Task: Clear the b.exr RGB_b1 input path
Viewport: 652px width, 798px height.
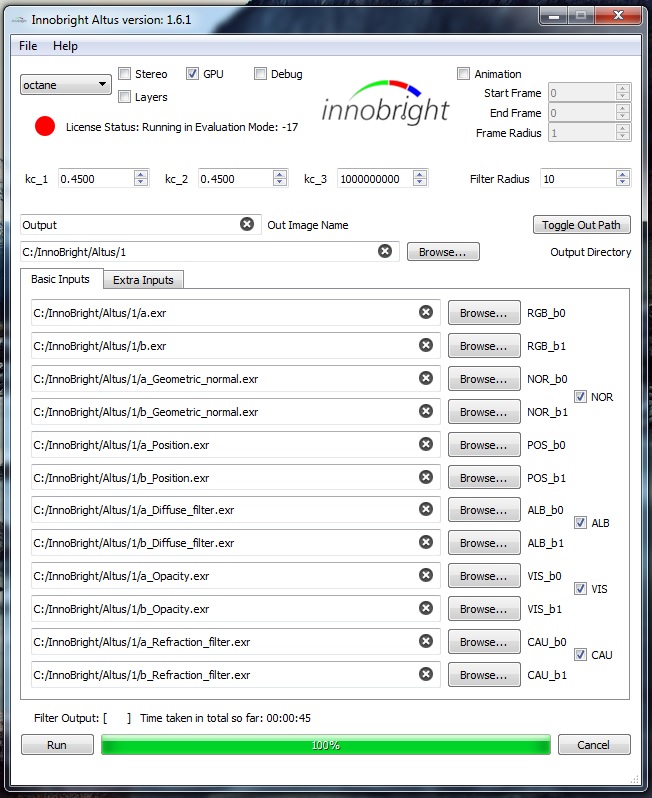Action: coord(426,345)
